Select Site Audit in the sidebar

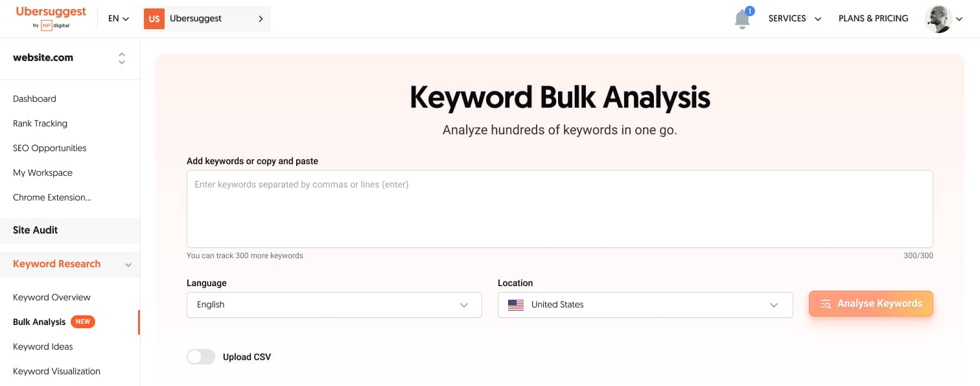tap(36, 230)
